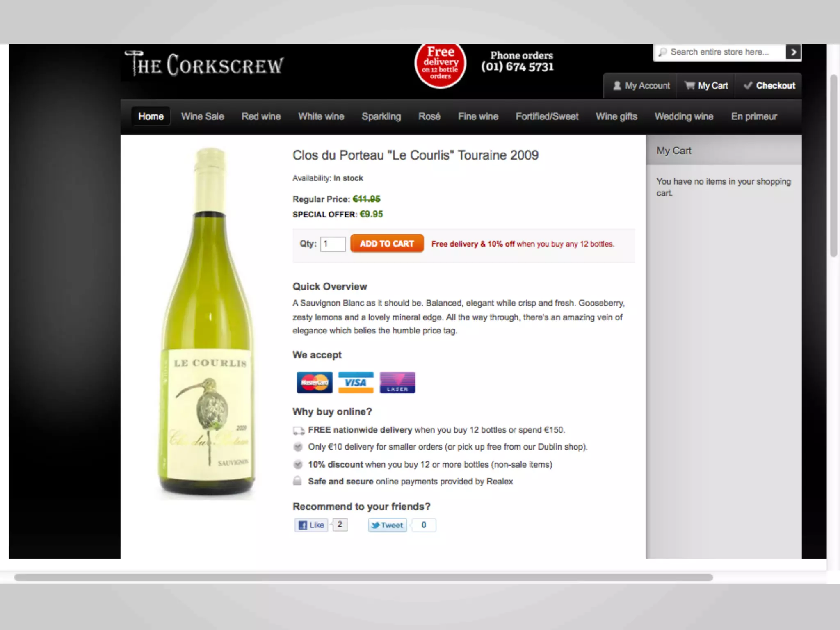Open the White wine menu
The width and height of the screenshot is (840, 630).
coord(321,116)
